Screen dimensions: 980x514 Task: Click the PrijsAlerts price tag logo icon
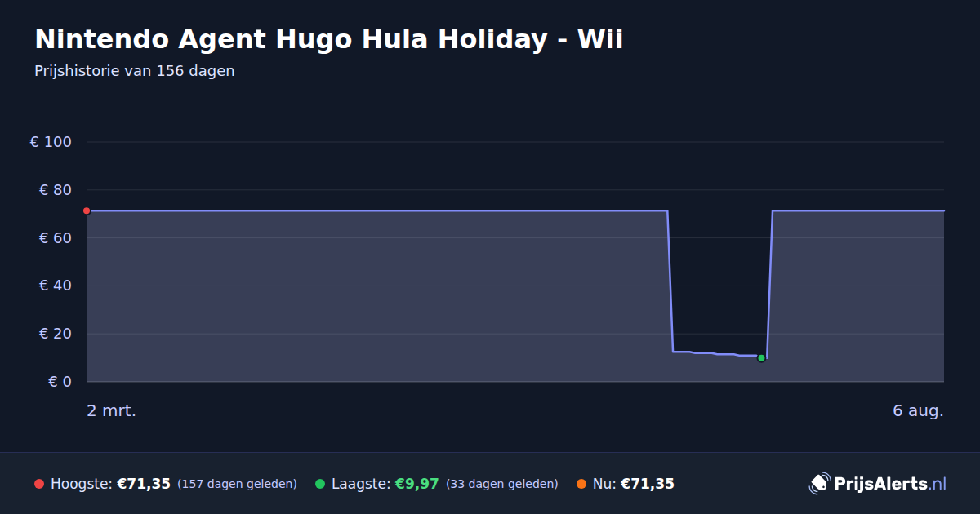point(819,484)
